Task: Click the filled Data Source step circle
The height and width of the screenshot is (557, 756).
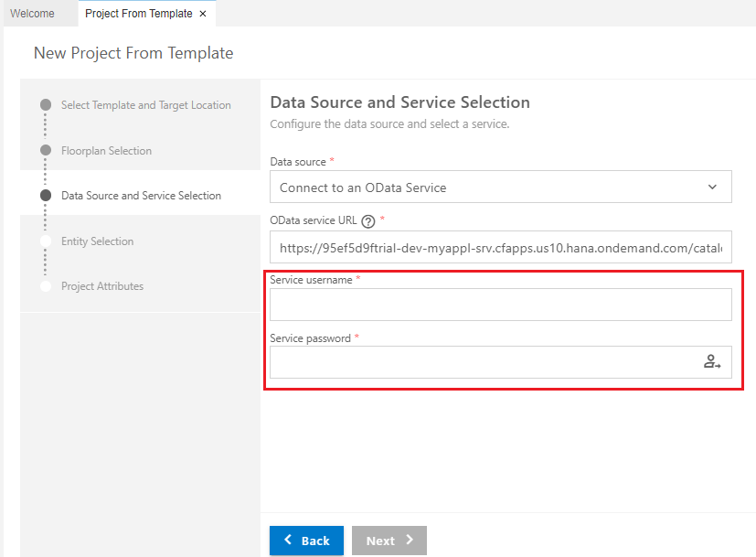Action: click(45, 195)
